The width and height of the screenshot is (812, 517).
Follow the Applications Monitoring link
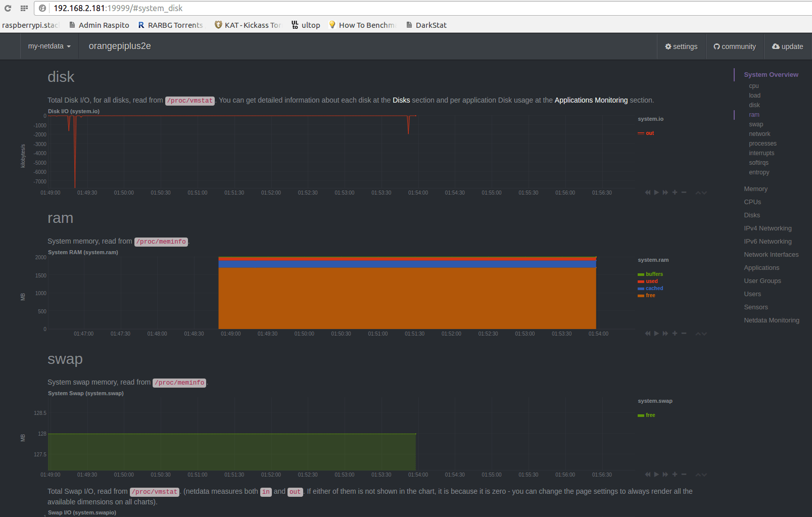click(591, 100)
